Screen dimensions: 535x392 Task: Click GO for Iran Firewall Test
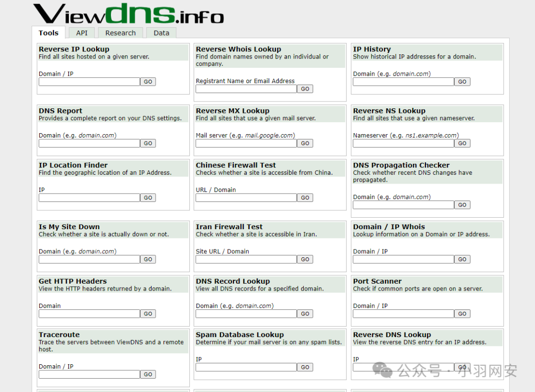[305, 259]
